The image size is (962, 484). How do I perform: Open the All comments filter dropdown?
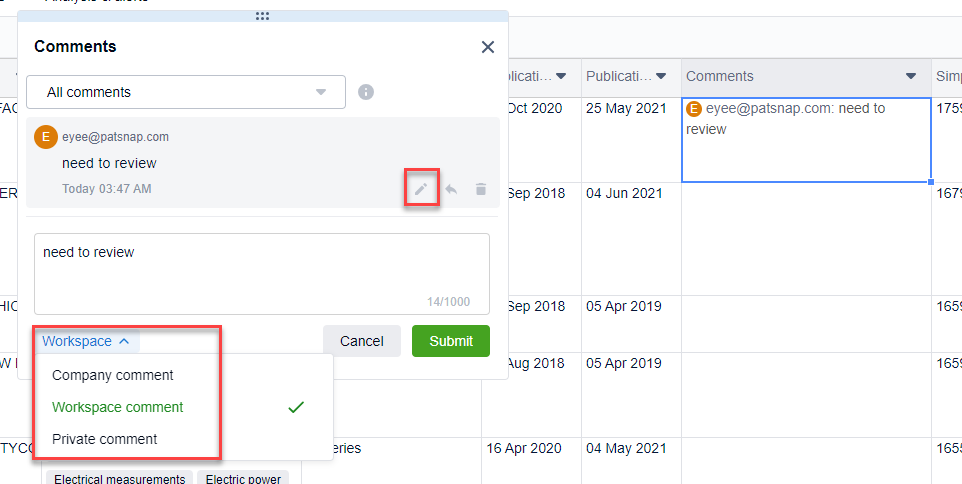[x=186, y=92]
